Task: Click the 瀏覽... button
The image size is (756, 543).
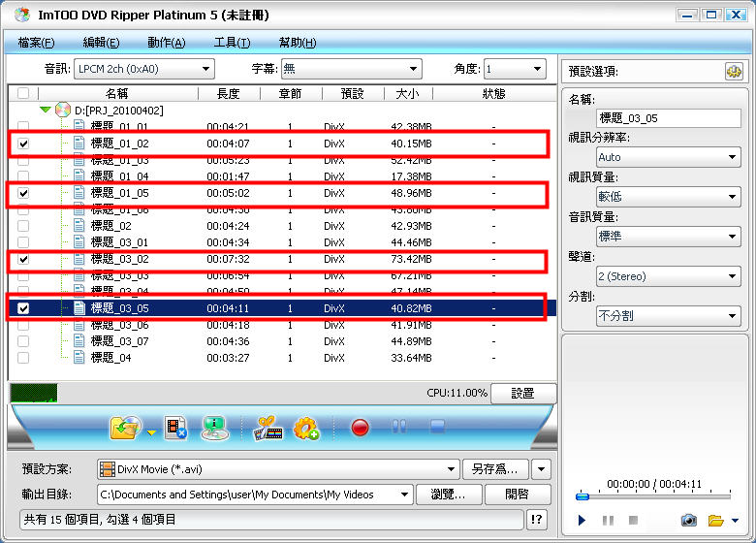Action: 448,495
